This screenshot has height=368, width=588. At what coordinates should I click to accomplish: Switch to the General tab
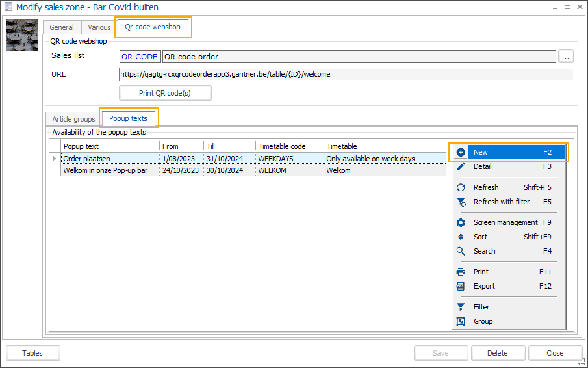pos(62,28)
